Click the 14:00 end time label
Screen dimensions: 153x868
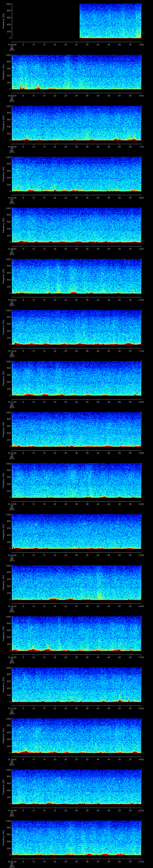(141, 504)
